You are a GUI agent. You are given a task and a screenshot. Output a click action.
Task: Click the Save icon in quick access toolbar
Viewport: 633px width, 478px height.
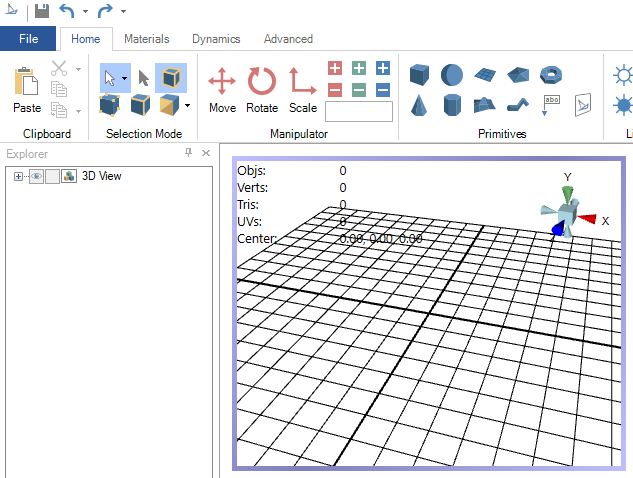coord(41,11)
